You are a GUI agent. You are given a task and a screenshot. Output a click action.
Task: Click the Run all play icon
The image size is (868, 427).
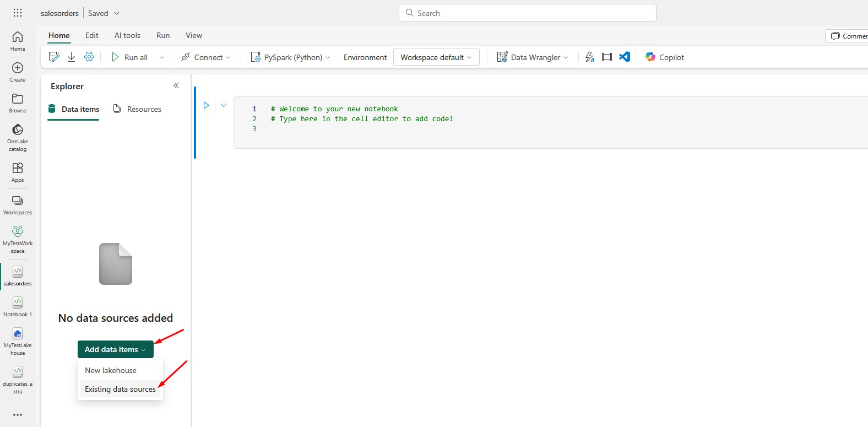pyautogui.click(x=115, y=57)
